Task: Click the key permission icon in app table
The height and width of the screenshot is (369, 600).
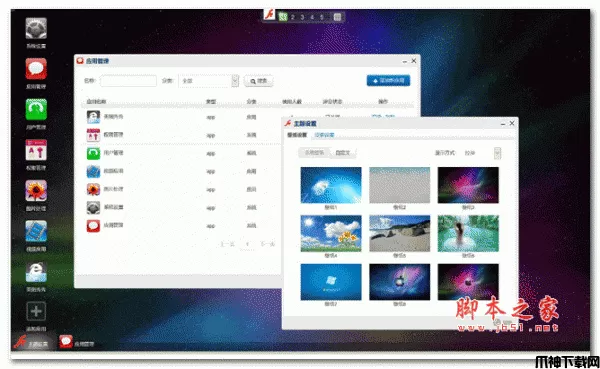Action: [93, 135]
